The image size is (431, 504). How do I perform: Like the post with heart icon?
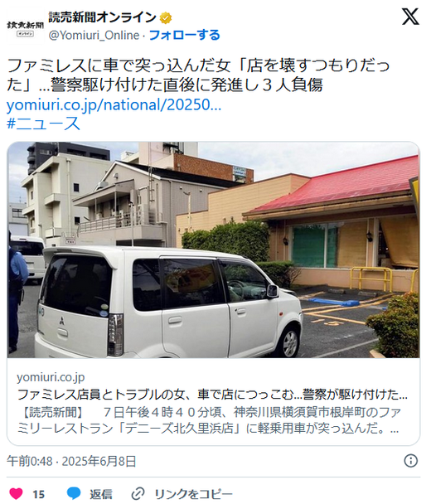16,493
